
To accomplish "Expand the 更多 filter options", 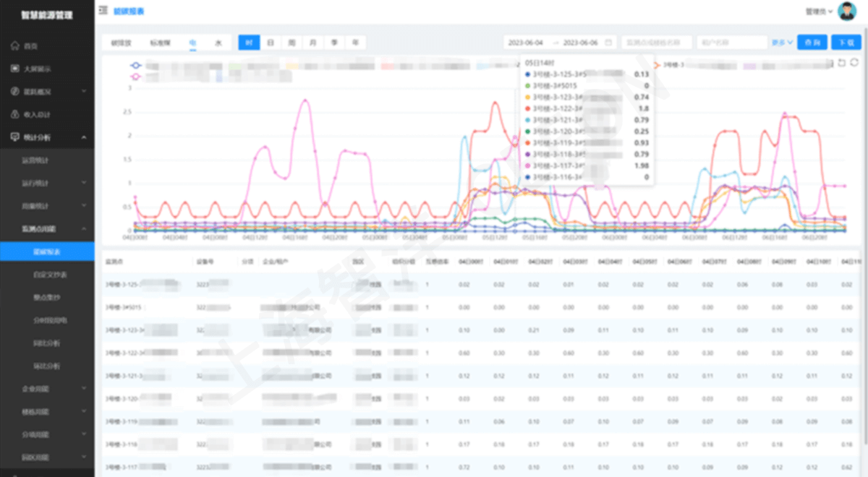I will pyautogui.click(x=782, y=43).
